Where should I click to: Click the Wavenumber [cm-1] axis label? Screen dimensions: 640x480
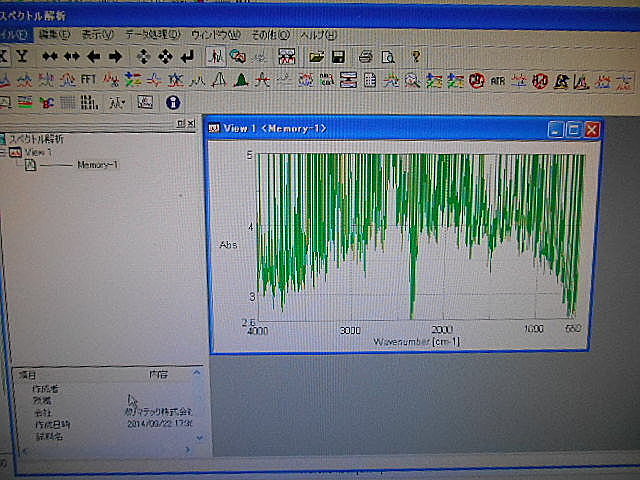click(x=416, y=342)
